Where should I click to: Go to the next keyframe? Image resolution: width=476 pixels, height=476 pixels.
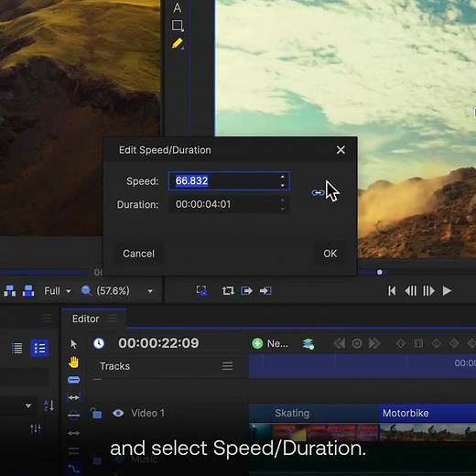tap(374, 343)
